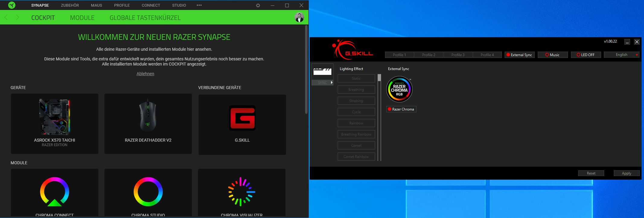The height and width of the screenshot is (218, 644).
Task: Click the v1.00.22 version text
Action: click(x=610, y=41)
